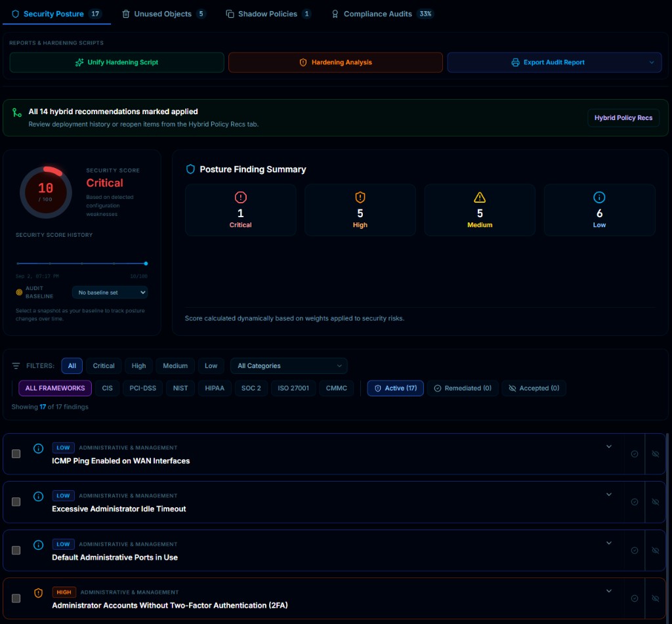The width and height of the screenshot is (672, 624).
Task: Click the findings list vertical scrollbar
Action: click(667, 527)
